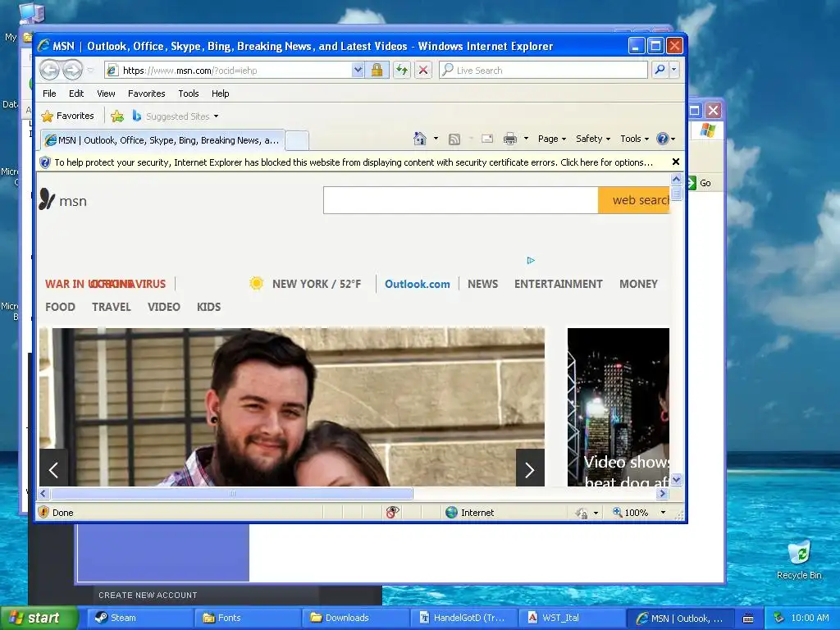Open zoom level dropdown arrow

point(663,513)
